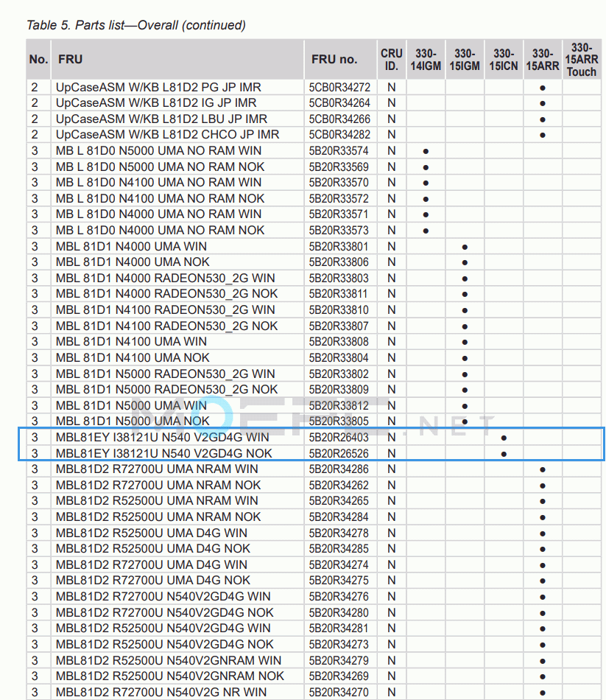Click the "MB L 81D0 N5000 UMA NO RAM WIN" entry
The width and height of the screenshot is (606, 700).
pyautogui.click(x=158, y=151)
